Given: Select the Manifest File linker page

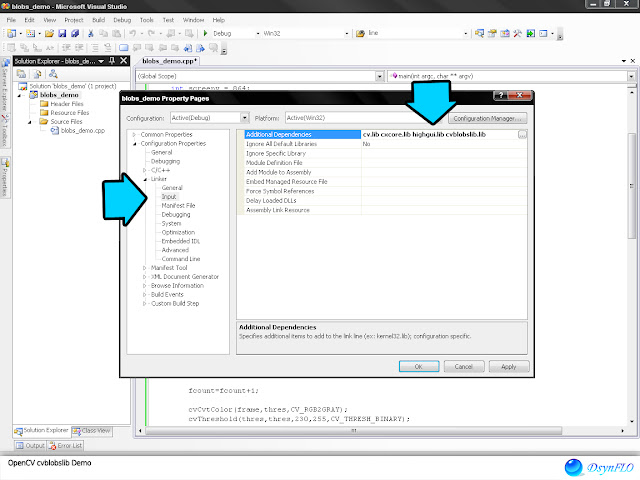Looking at the screenshot, I should 178,206.
